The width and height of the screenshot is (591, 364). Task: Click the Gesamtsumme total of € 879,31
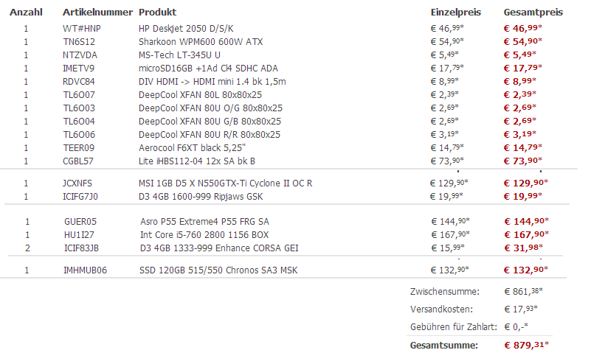pyautogui.click(x=527, y=345)
